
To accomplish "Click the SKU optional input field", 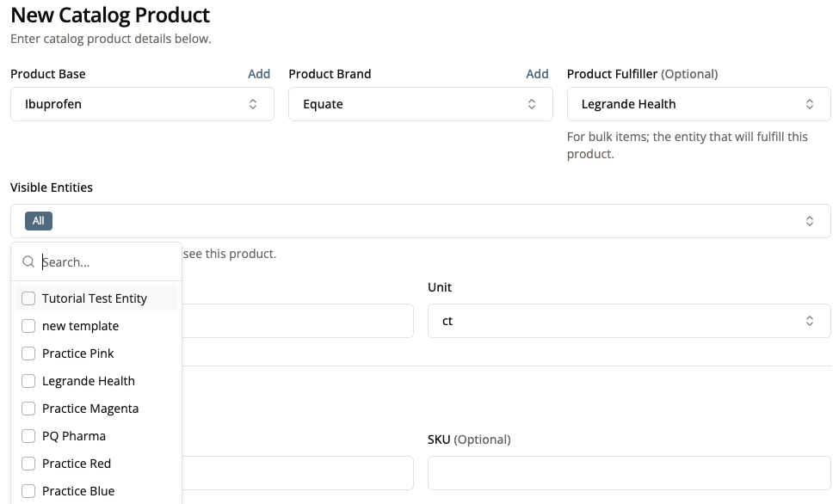I will [x=628, y=473].
